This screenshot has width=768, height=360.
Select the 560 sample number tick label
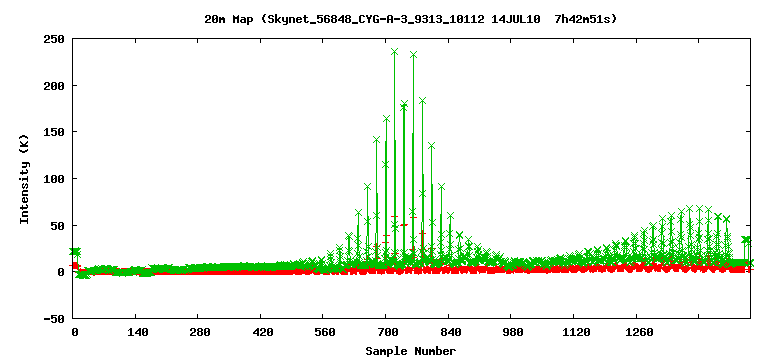coord(325,333)
